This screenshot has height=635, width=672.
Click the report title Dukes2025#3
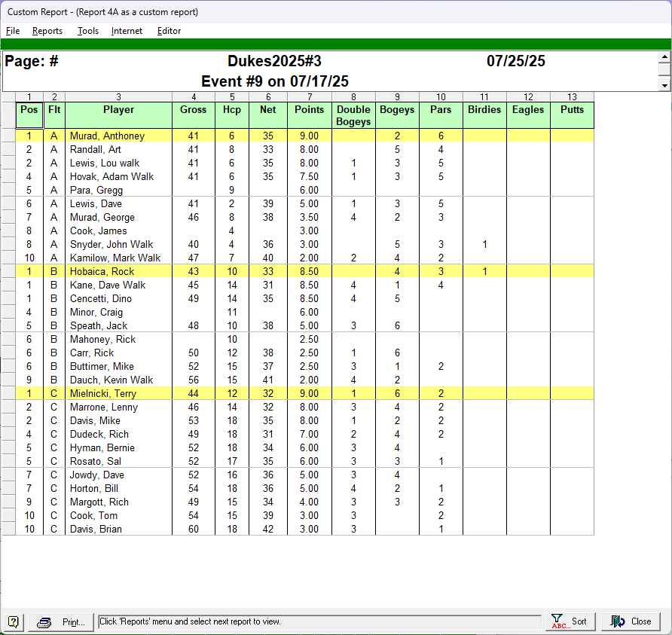point(274,62)
